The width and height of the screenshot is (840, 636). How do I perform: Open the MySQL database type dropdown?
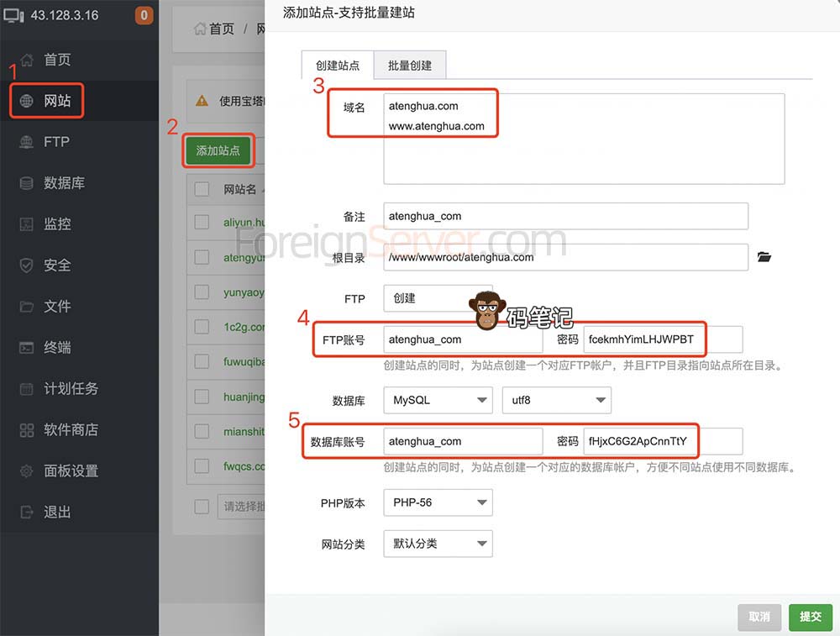tap(438, 400)
